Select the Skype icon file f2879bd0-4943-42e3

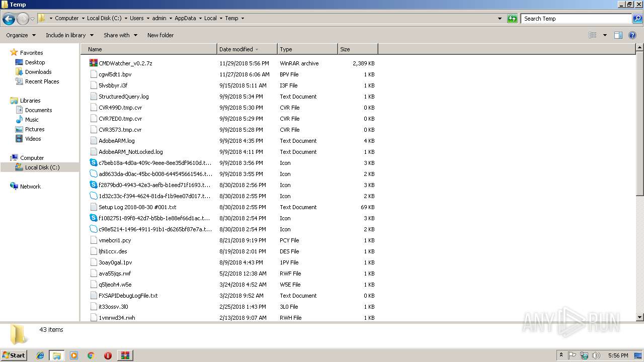pos(93,185)
